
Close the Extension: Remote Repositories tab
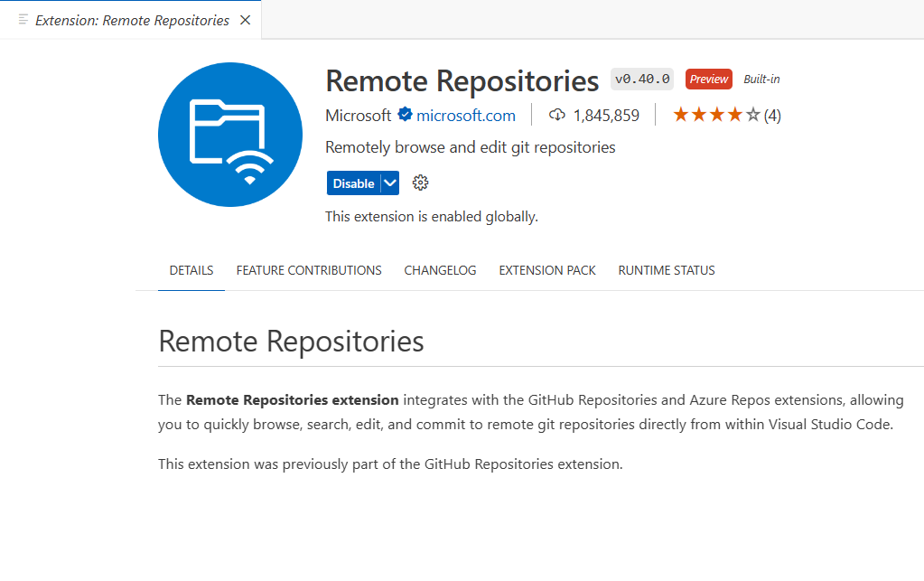pos(245,18)
